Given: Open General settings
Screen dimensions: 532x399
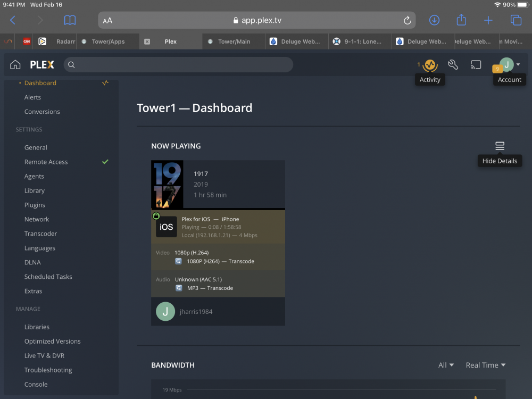Looking at the screenshot, I should tap(36, 147).
